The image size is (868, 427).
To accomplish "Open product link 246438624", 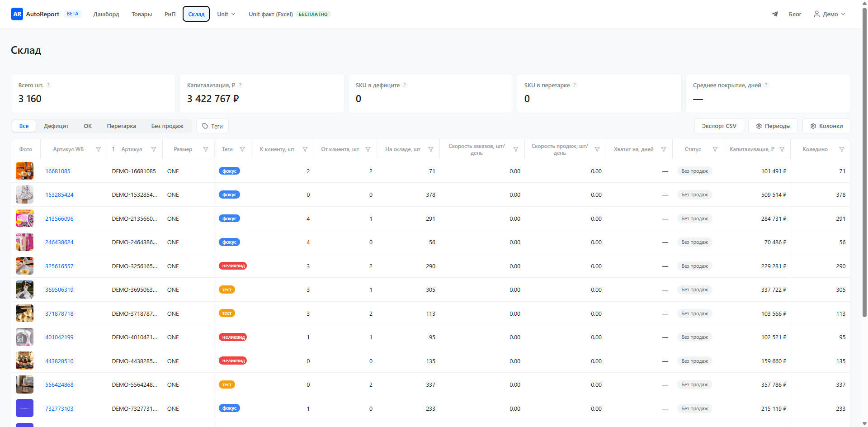I will tap(59, 242).
